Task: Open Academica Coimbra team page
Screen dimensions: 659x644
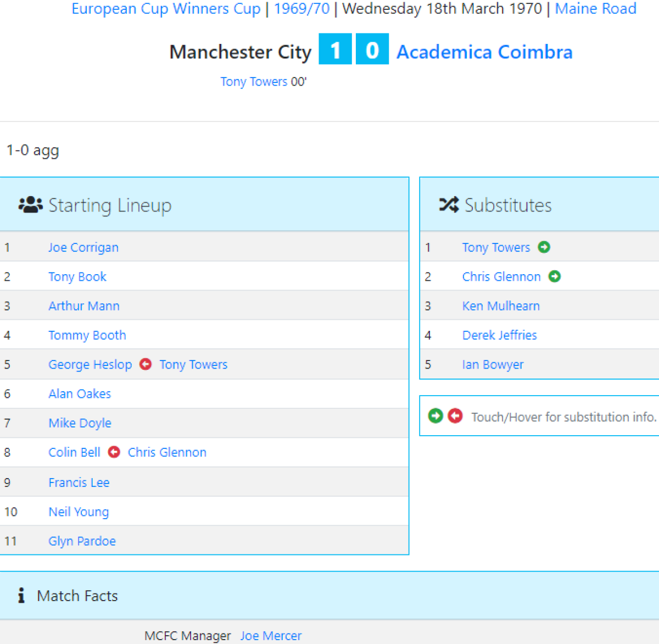Action: point(484,52)
